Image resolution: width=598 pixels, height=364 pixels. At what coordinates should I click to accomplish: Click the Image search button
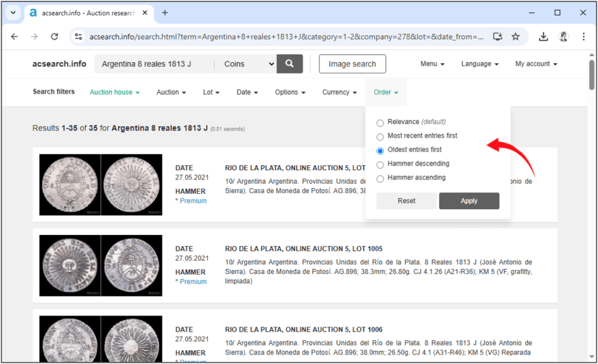coord(352,64)
